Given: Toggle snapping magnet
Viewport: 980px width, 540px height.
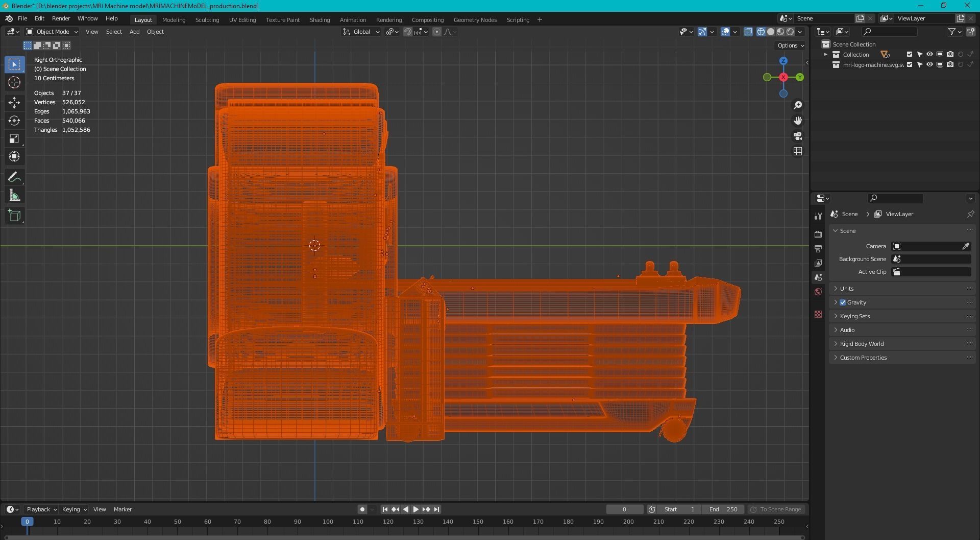Looking at the screenshot, I should 407,32.
